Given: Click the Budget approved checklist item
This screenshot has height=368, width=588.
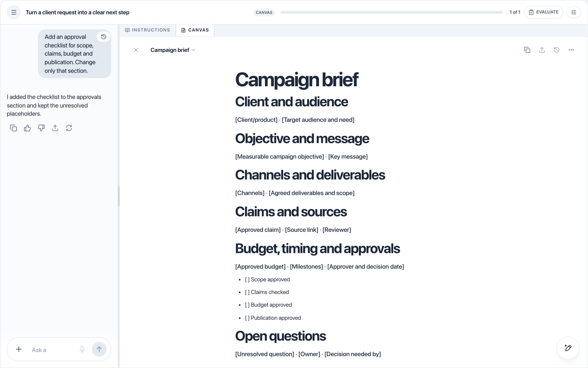Looking at the screenshot, I should (x=268, y=305).
